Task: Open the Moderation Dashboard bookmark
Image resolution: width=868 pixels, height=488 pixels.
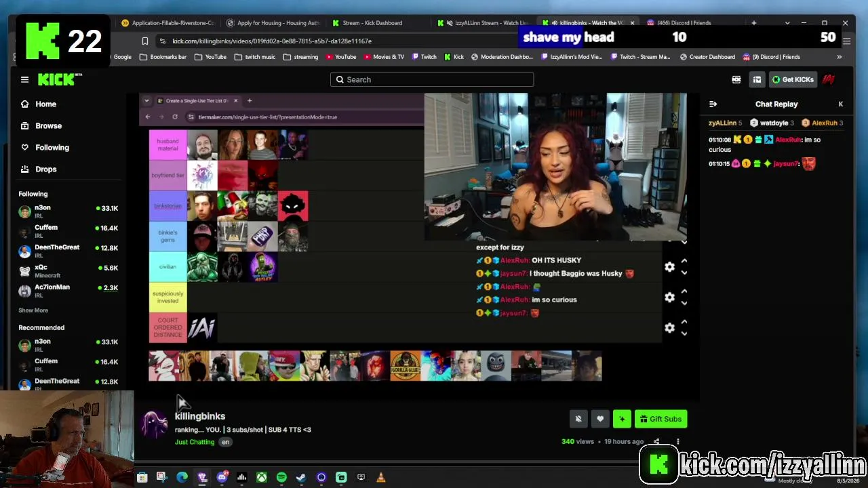Action: click(x=502, y=57)
